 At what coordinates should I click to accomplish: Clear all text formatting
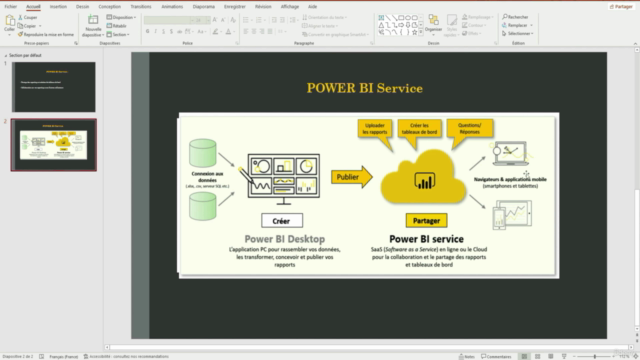[x=233, y=20]
